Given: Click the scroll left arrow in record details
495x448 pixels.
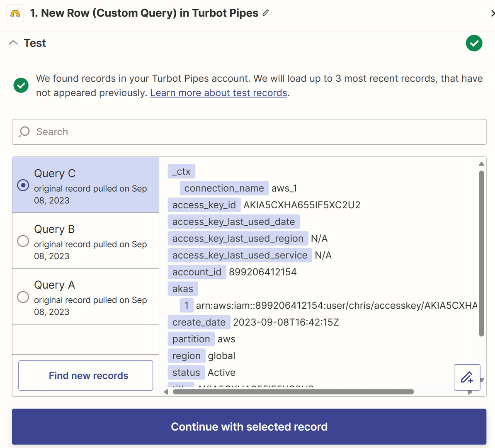Looking at the screenshot, I should (x=166, y=392).
